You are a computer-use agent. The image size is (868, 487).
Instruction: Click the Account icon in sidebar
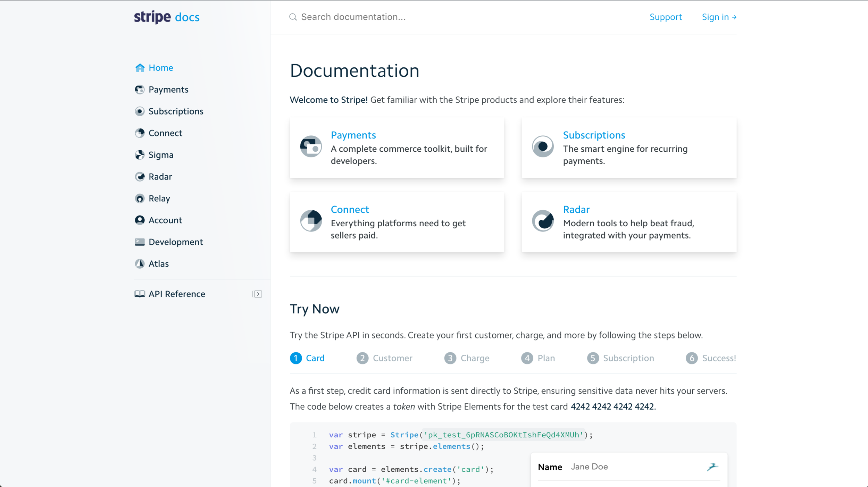[140, 220]
